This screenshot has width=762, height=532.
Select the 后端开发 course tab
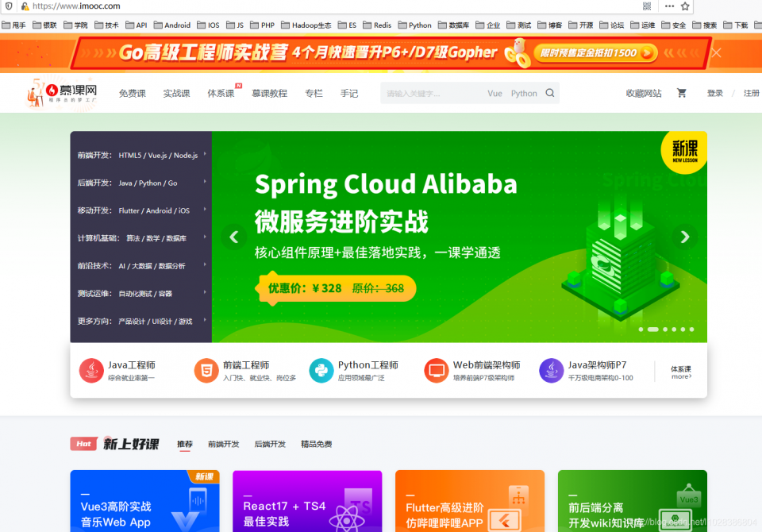click(x=270, y=444)
